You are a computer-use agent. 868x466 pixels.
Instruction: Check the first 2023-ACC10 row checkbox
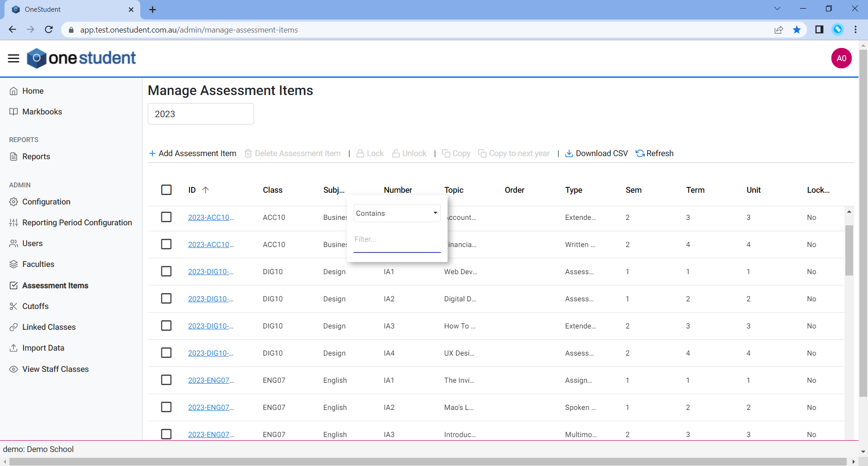click(x=166, y=217)
